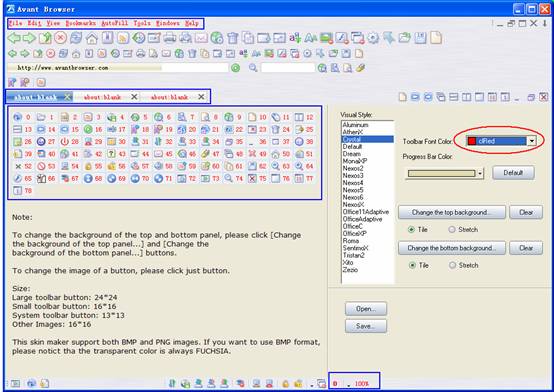Image resolution: width=554 pixels, height=392 pixels.
Task: Open the Help menu
Action: pyautogui.click(x=192, y=23)
